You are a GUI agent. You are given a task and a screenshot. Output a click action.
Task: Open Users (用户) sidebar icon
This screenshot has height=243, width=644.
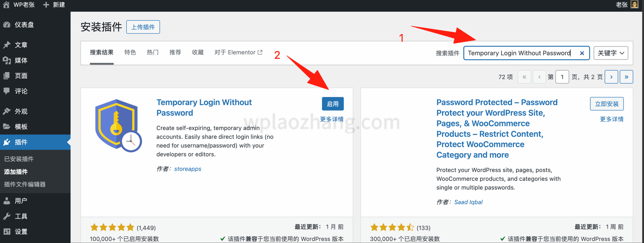(x=7, y=201)
